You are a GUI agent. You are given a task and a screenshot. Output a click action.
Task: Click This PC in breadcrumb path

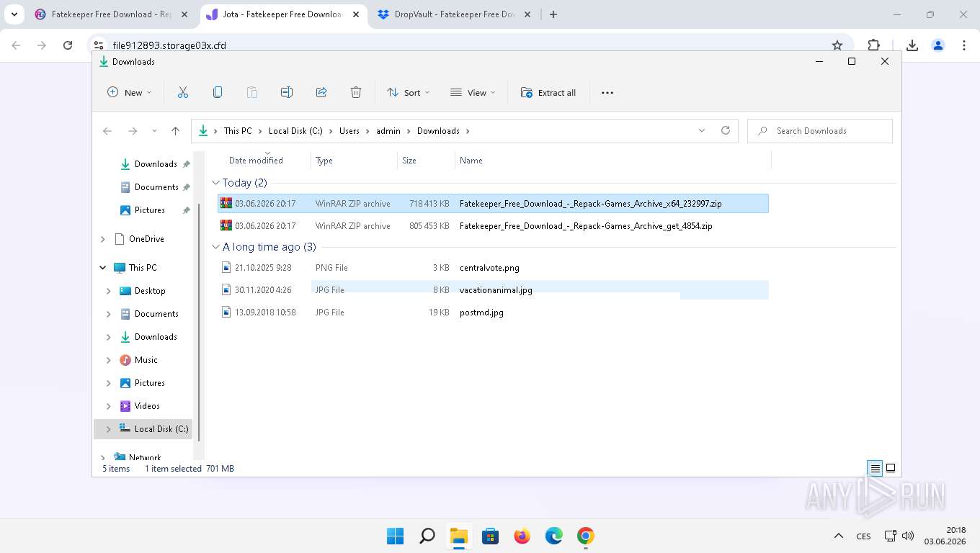tap(238, 131)
